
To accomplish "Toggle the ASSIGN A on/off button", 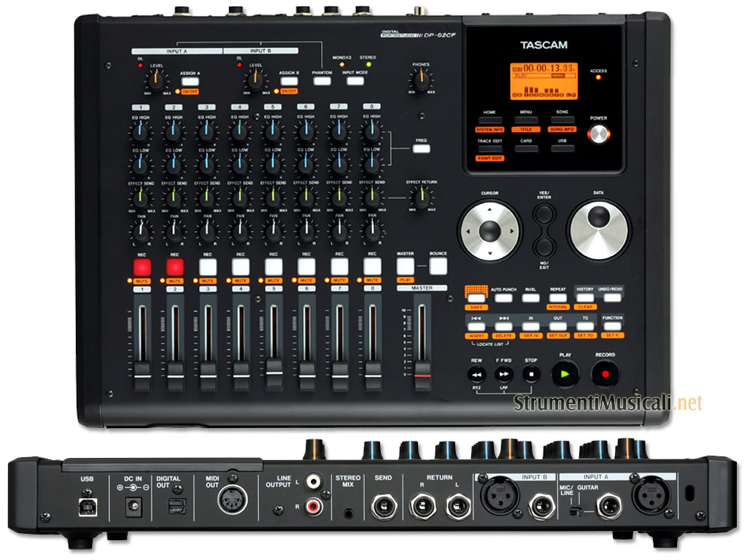I will click(190, 81).
